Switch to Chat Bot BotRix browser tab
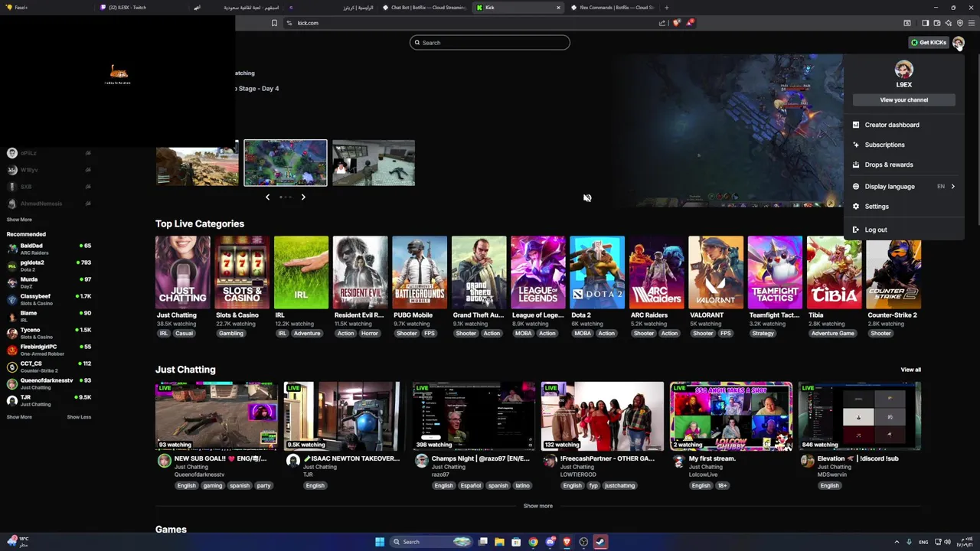Screen dimensions: 980x551 tap(425, 8)
